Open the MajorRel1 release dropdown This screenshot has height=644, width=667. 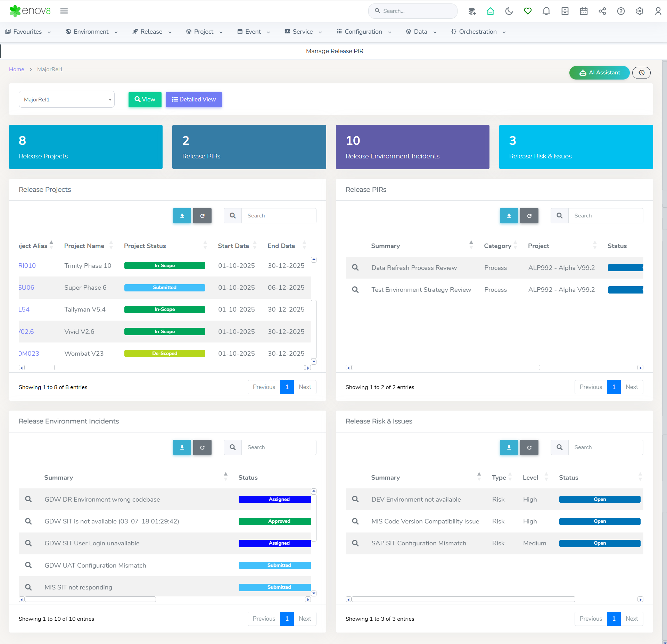point(67,99)
